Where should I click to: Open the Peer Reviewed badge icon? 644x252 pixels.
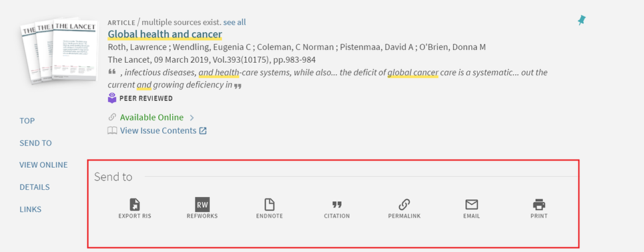pyautogui.click(x=112, y=98)
